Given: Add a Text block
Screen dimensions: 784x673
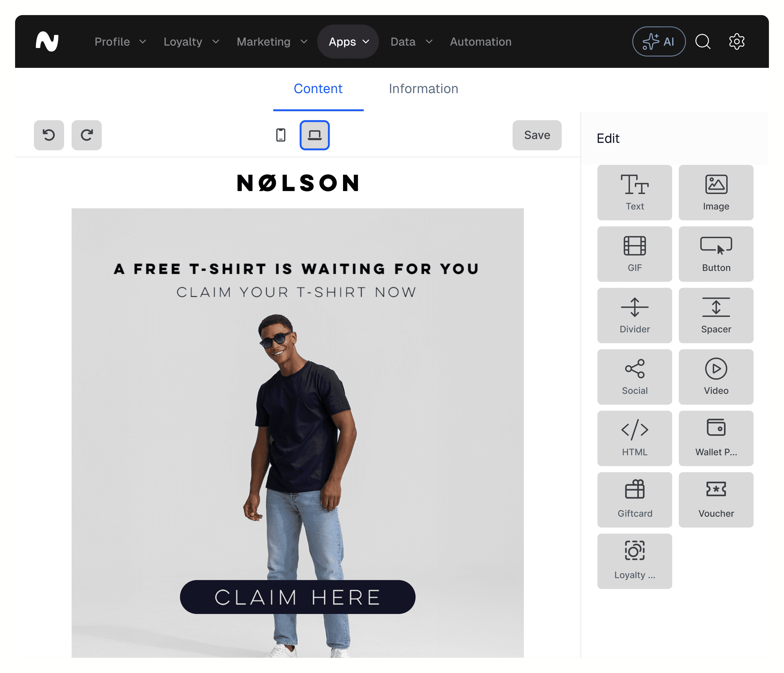Looking at the screenshot, I should coord(634,192).
